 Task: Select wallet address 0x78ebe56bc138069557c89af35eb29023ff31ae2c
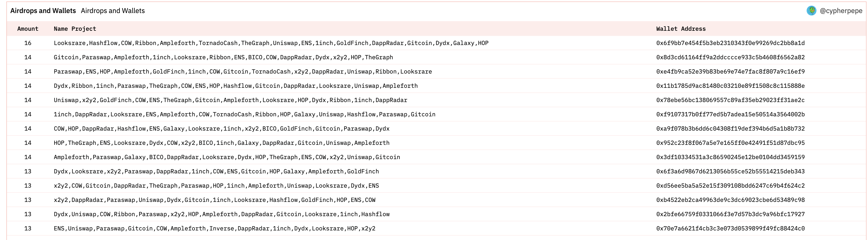[x=731, y=100]
